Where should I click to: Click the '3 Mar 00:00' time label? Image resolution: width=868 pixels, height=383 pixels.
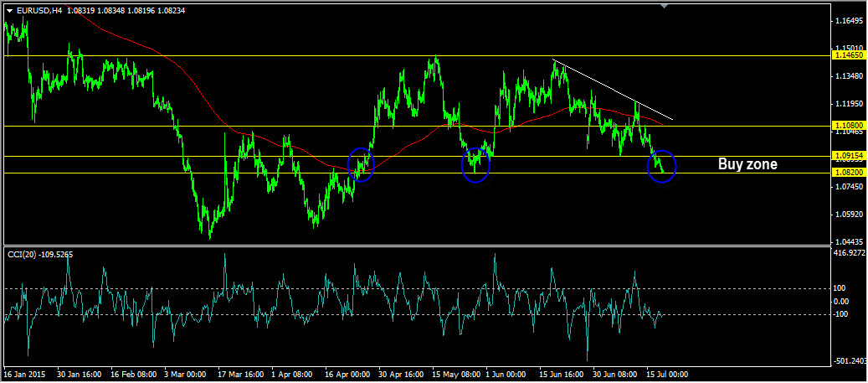186,374
